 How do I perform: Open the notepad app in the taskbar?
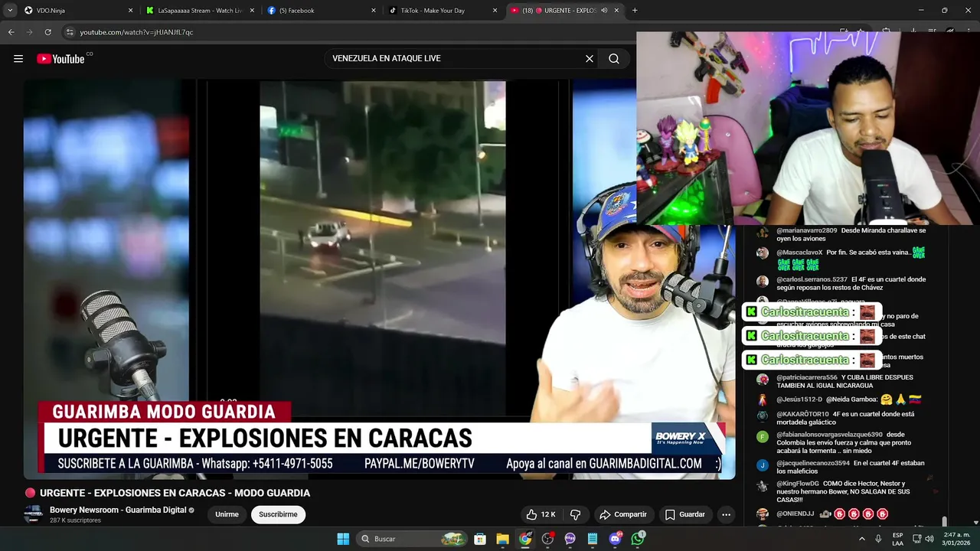(x=593, y=539)
